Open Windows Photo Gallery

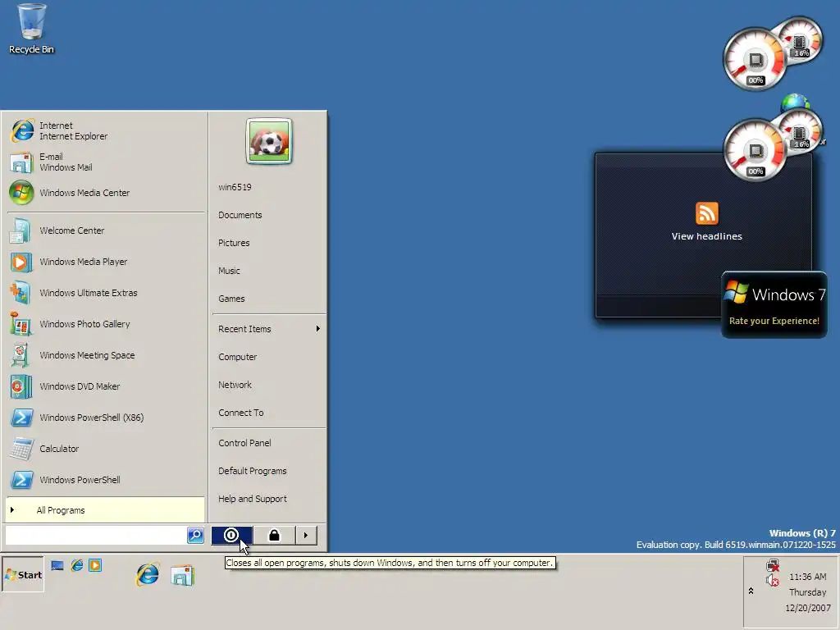[106, 323]
